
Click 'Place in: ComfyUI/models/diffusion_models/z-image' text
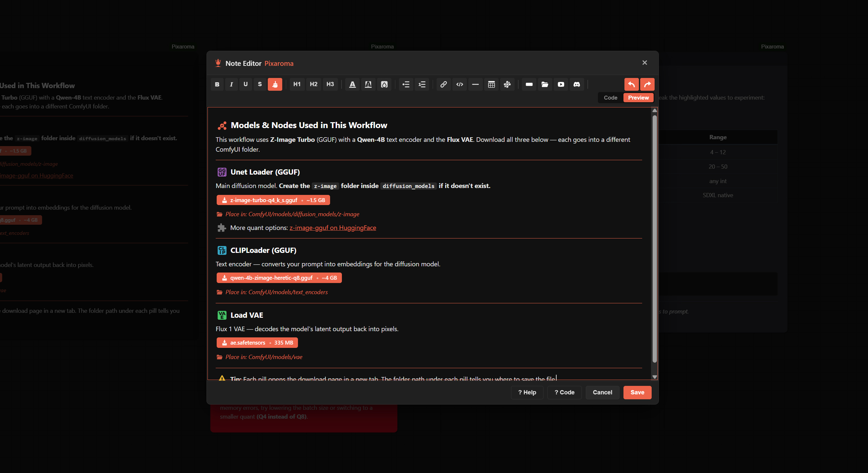292,214
